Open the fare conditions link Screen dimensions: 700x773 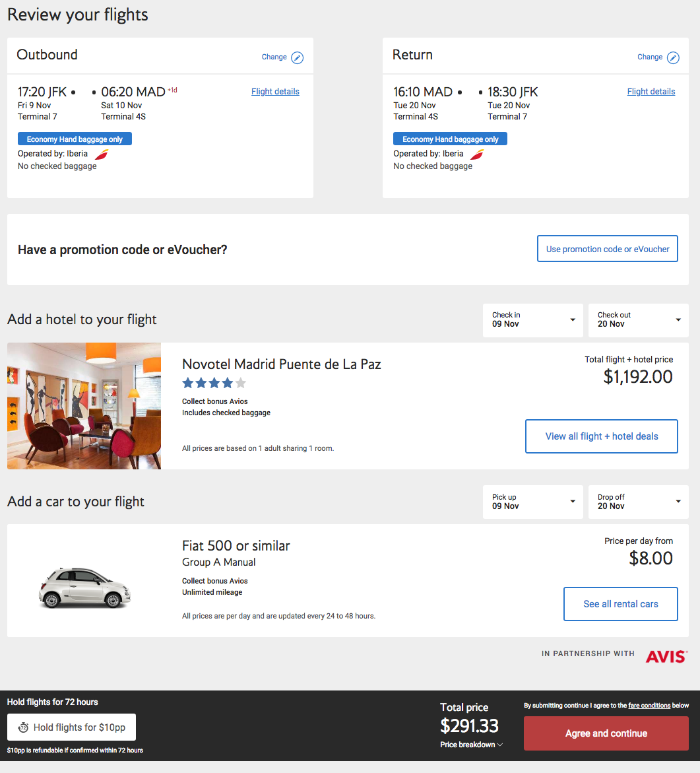(649, 706)
